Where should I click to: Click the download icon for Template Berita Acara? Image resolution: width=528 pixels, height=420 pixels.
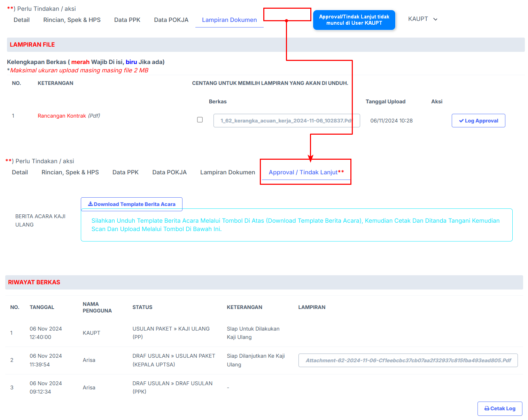(90, 204)
